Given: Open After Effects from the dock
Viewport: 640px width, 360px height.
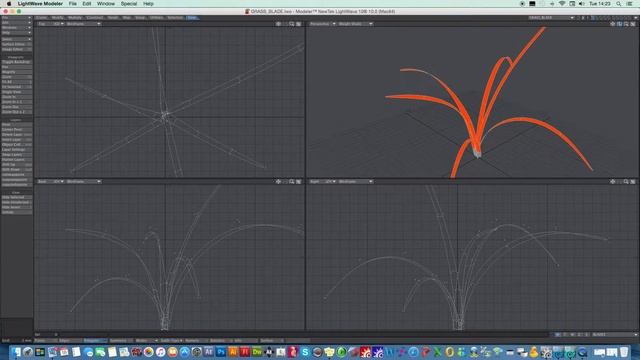Looking at the screenshot, I should pos(209,352).
